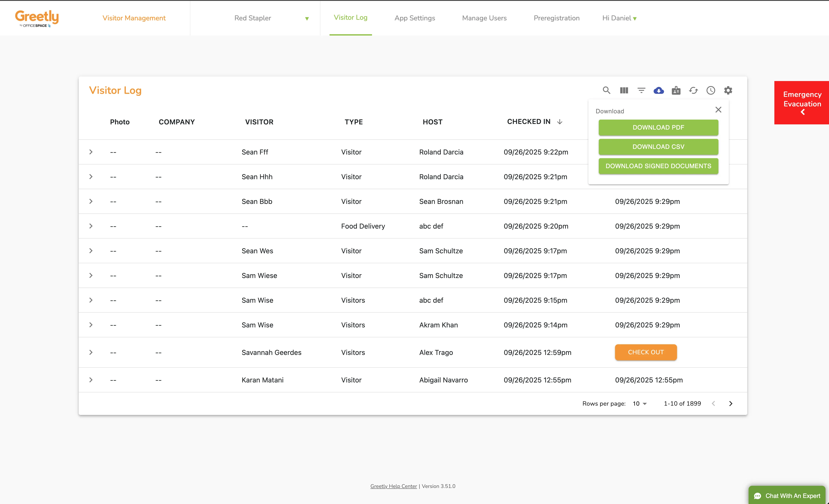Screen dimensions: 829x504
Task: Go to next page of visitor log
Action: point(731,403)
